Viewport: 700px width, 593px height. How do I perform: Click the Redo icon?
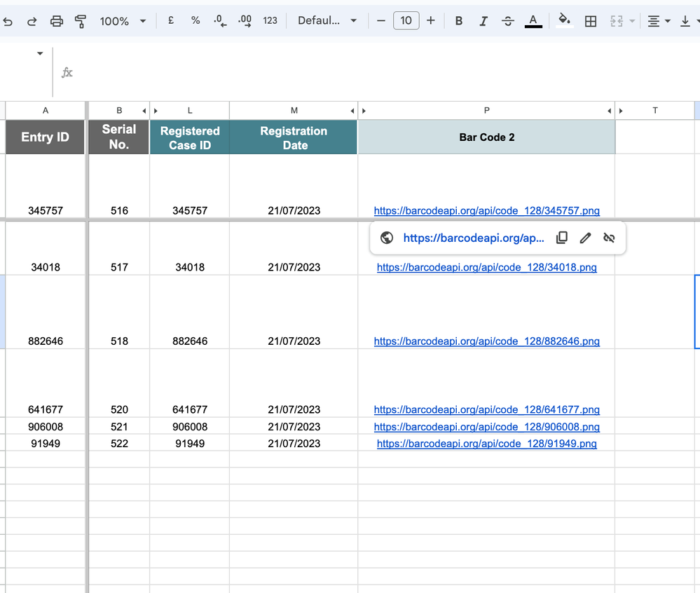tap(32, 21)
